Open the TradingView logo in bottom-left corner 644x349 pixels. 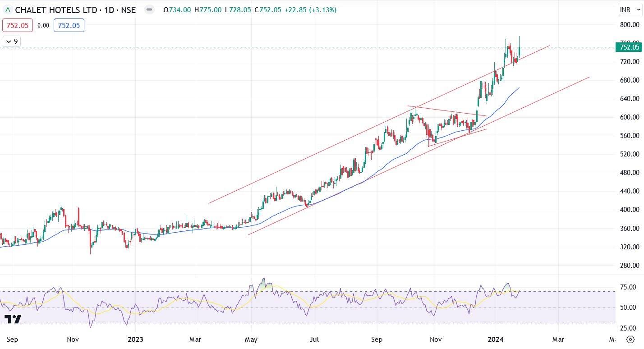pyautogui.click(x=13, y=319)
